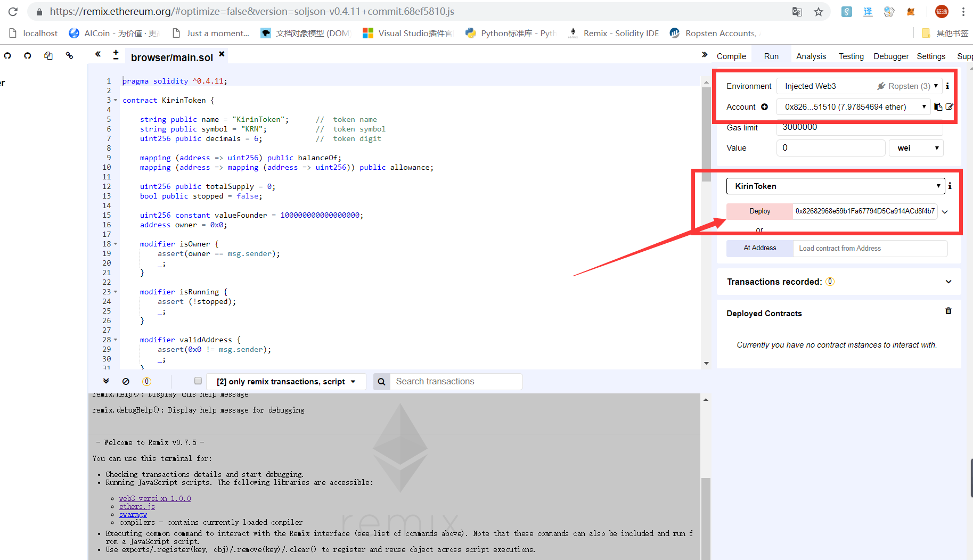Fold the isOwner modifier at line 18
This screenshot has height=560, width=973.
point(116,244)
